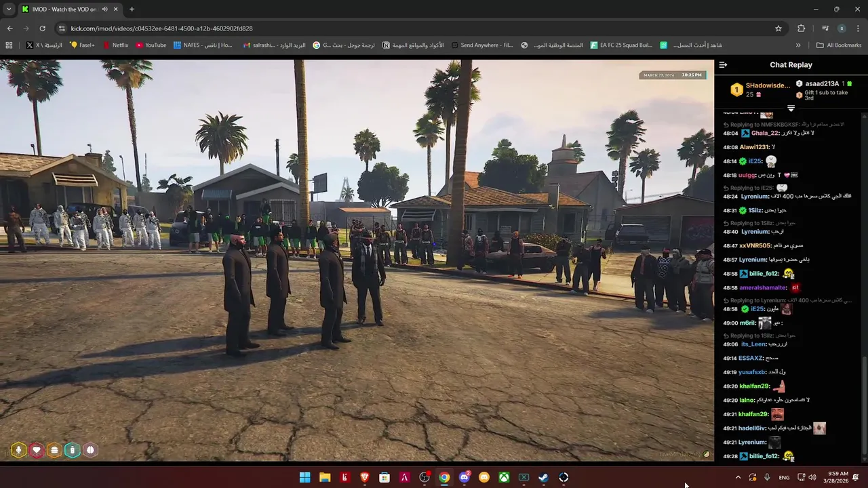Open the browser tab search dropdown
The width and height of the screenshot is (868, 488).
tap(9, 9)
